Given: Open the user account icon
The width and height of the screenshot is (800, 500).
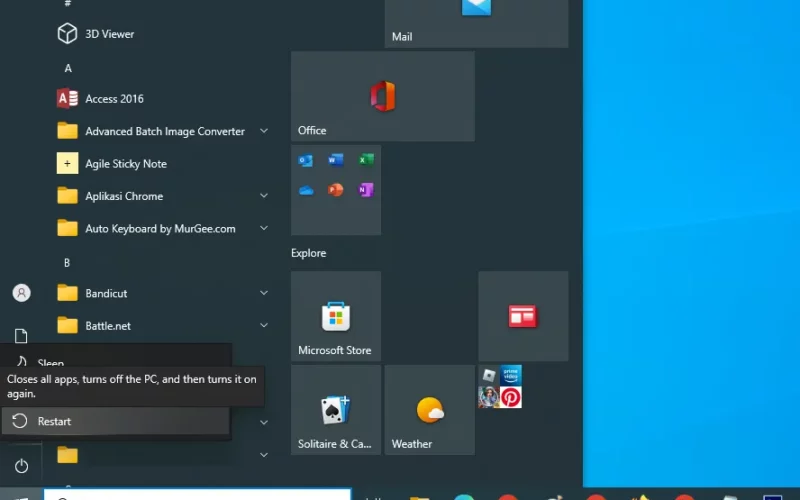Looking at the screenshot, I should tap(21, 293).
